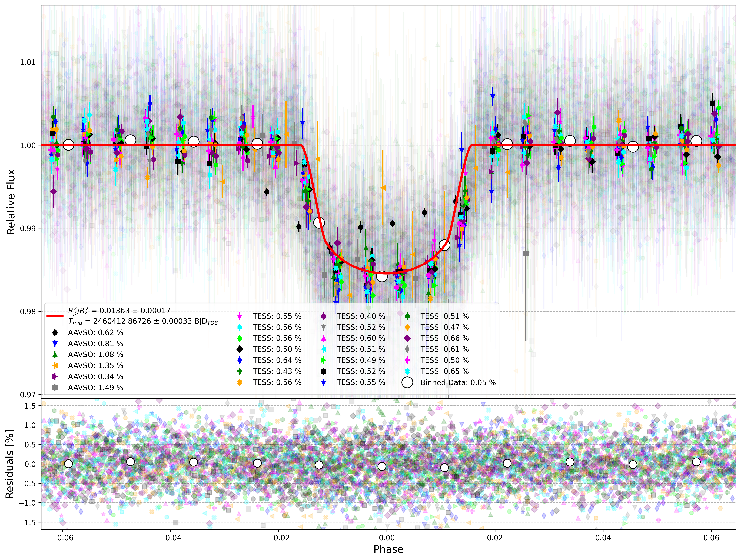
Task: Click the Relative Flux axis label
Action: click(11, 202)
